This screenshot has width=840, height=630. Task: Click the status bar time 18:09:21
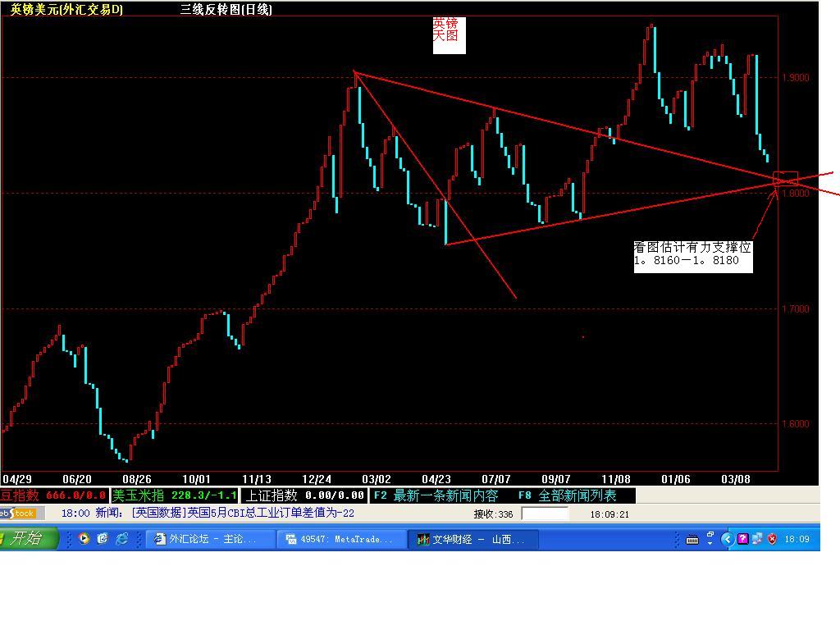(x=609, y=514)
